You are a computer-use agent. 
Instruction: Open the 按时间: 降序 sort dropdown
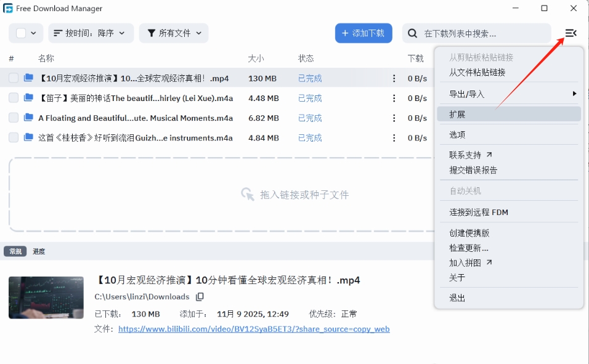pos(91,33)
